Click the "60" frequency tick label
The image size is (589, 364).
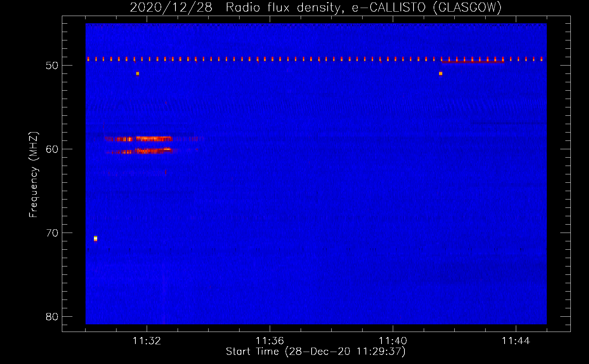click(x=52, y=149)
